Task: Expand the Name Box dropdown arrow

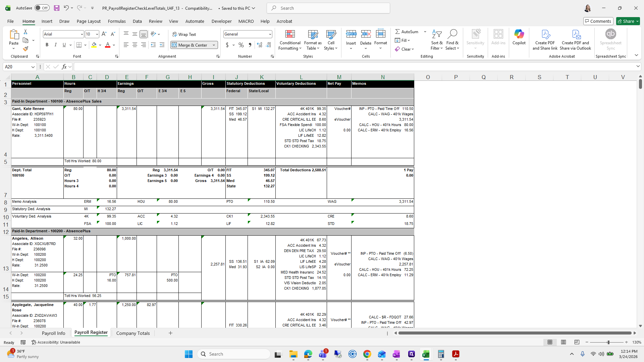Action: coord(33,67)
